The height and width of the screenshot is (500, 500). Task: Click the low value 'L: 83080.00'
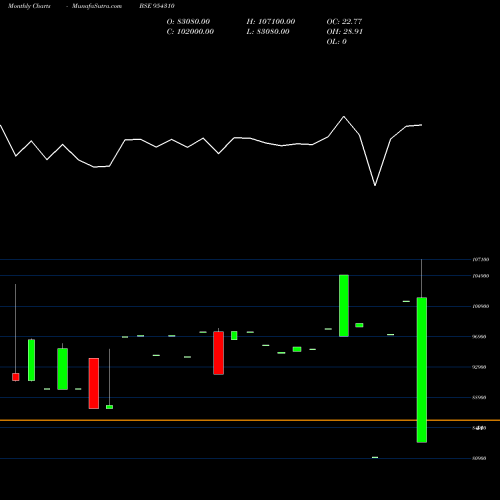point(268,32)
